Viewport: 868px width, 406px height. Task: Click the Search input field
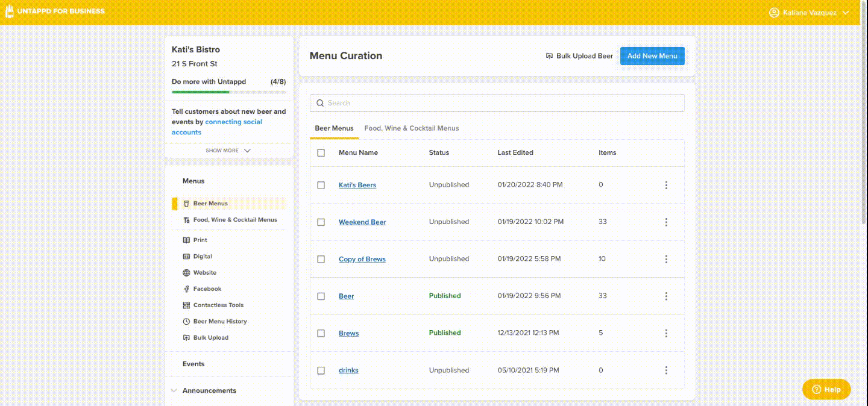(497, 103)
